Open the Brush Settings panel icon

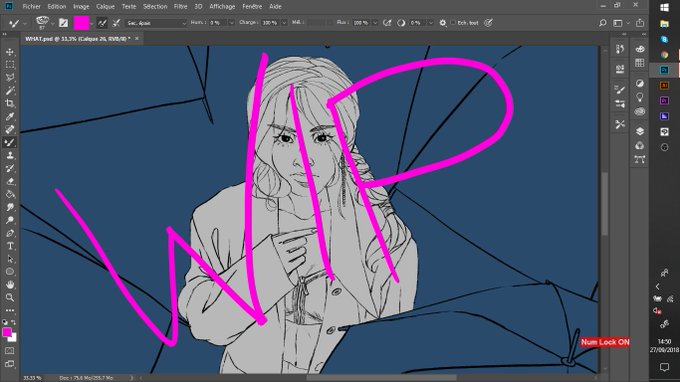pyautogui.click(x=620, y=89)
